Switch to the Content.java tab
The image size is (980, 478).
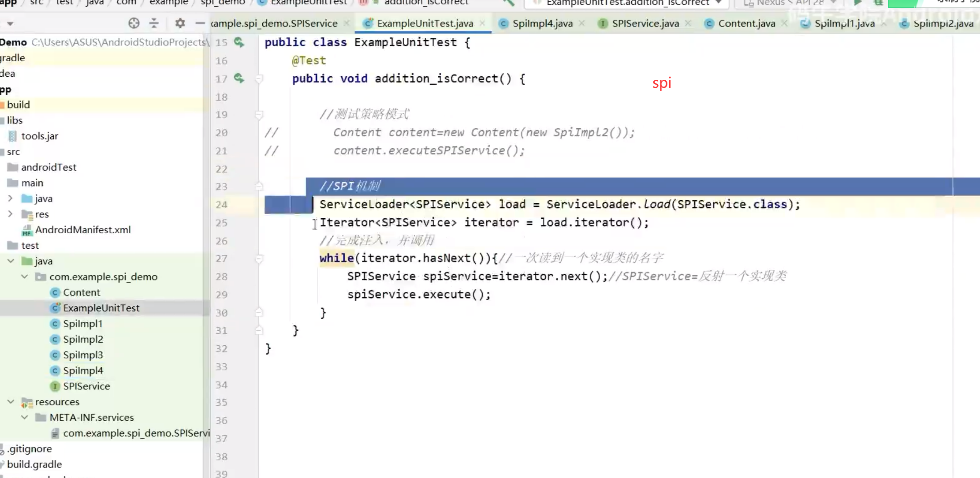tap(746, 23)
